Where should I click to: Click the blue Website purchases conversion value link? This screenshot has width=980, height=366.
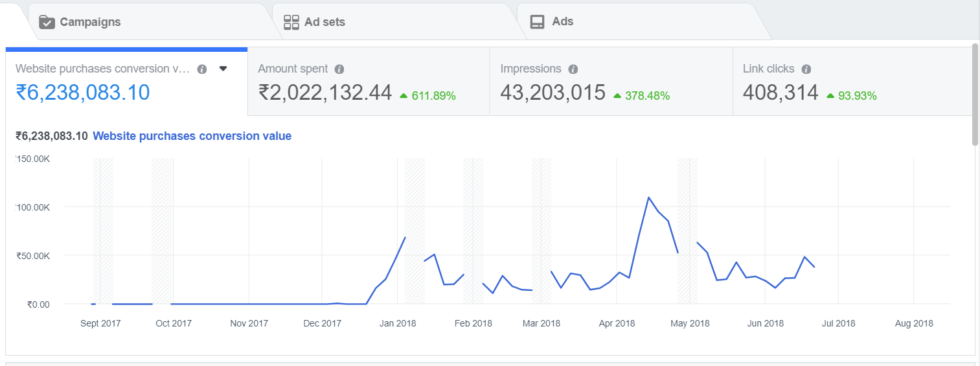[192, 136]
